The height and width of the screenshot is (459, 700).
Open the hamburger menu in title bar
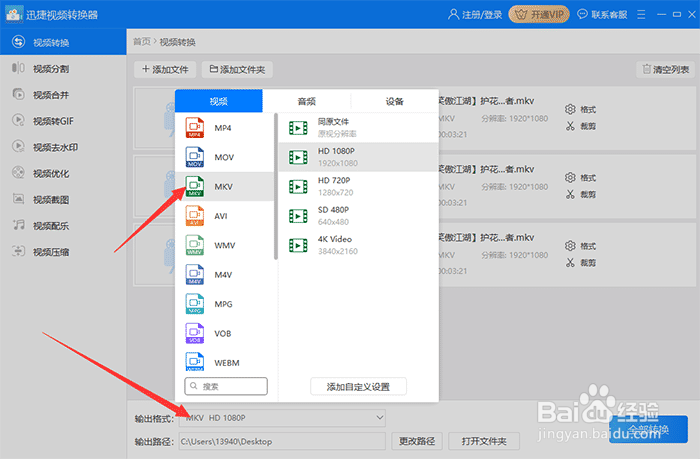[641, 15]
